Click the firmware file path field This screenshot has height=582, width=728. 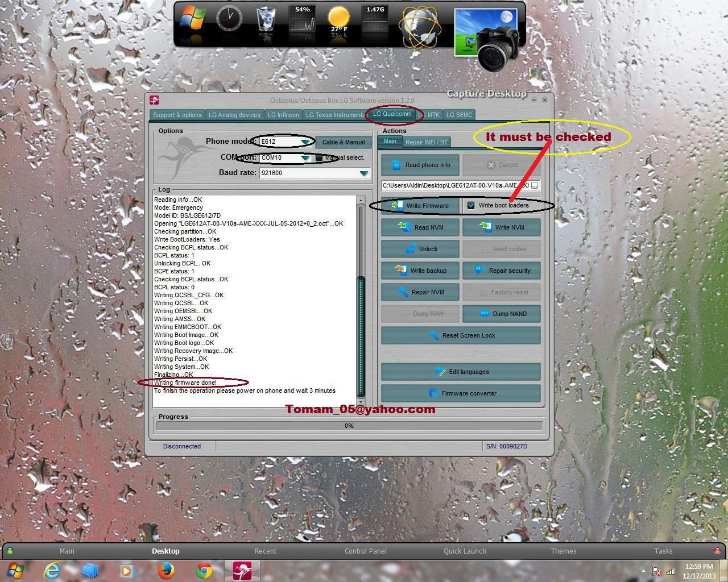(456, 185)
